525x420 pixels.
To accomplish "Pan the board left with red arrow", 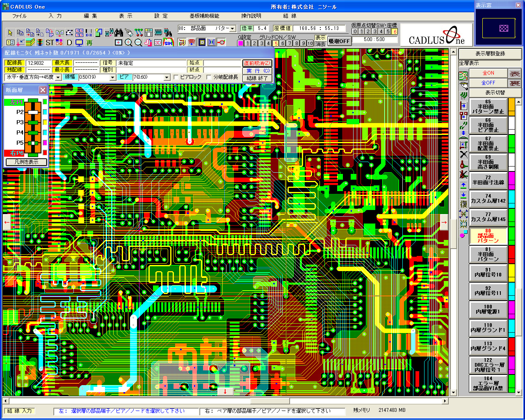I will click(7, 222).
